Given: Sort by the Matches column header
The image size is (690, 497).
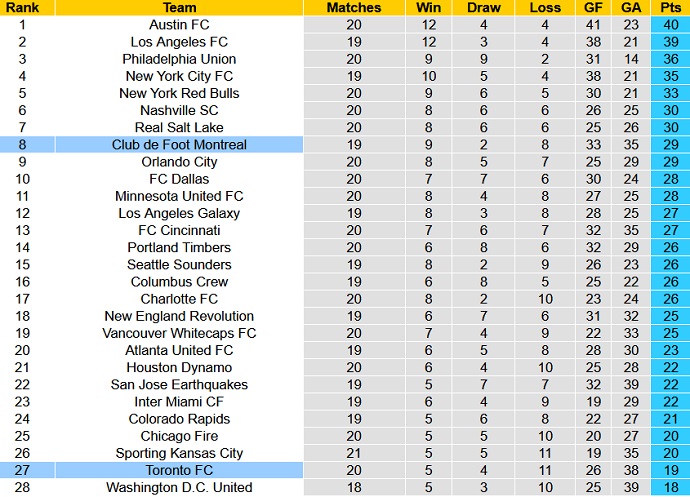Looking at the screenshot, I should coord(354,7).
